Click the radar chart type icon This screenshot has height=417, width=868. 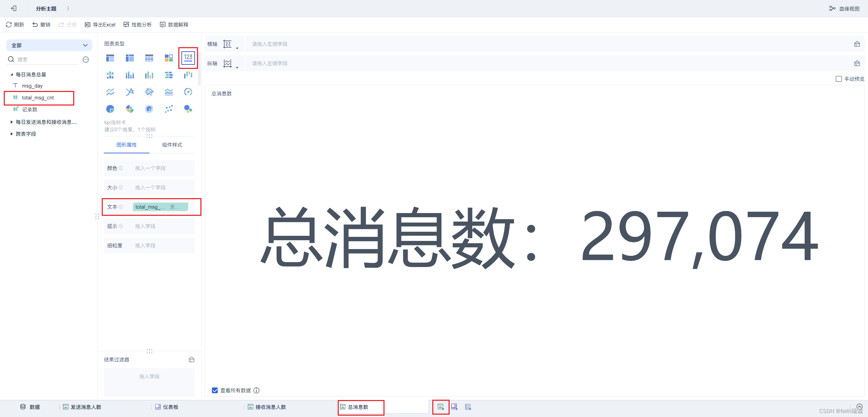pyautogui.click(x=149, y=92)
